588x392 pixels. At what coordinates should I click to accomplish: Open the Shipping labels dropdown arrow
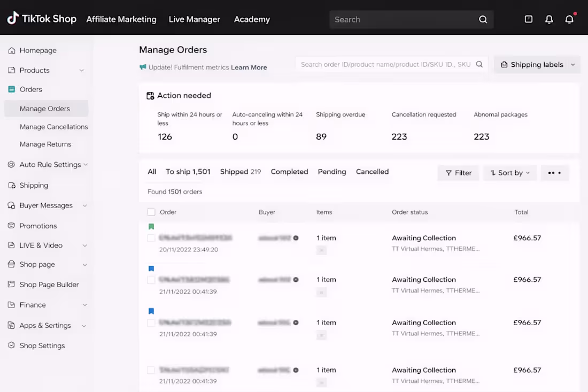tap(573, 65)
